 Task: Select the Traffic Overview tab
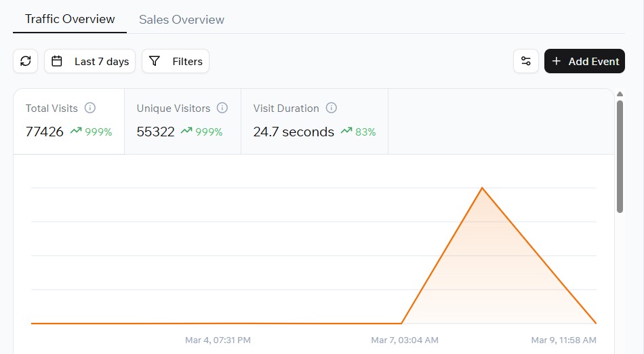pyautogui.click(x=70, y=19)
